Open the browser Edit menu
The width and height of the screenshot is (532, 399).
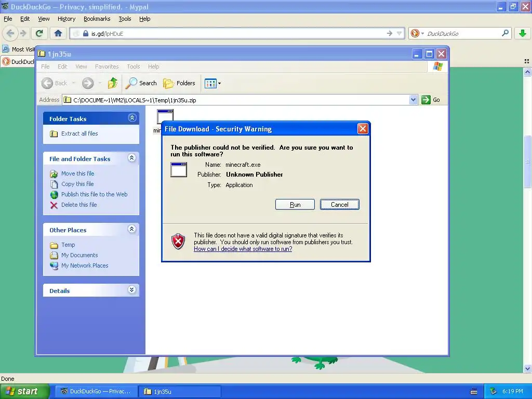click(25, 19)
